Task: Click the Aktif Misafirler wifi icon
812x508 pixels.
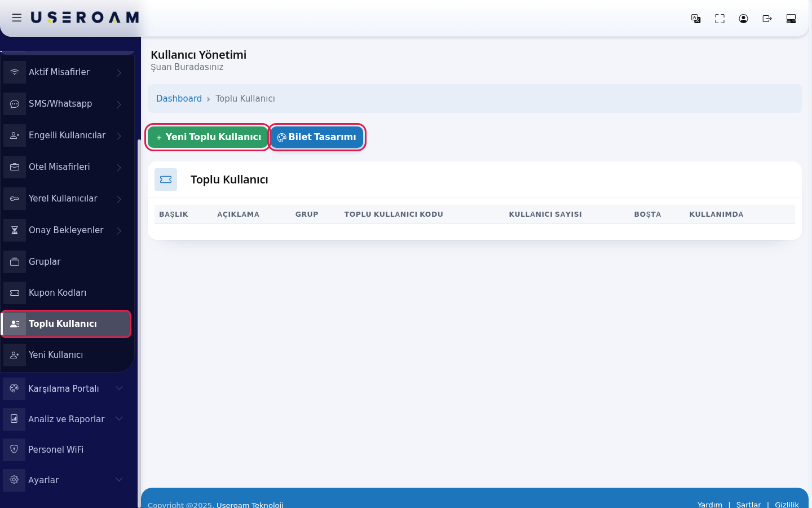Action: (15, 72)
